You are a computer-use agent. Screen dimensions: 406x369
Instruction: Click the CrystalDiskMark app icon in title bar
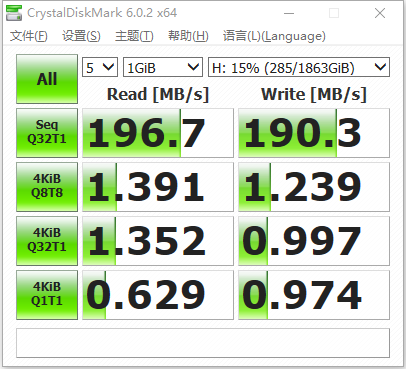[x=14, y=13]
